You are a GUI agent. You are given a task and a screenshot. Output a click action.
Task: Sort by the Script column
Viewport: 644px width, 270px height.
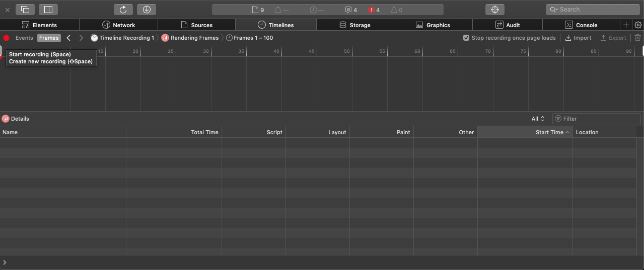coord(254,132)
